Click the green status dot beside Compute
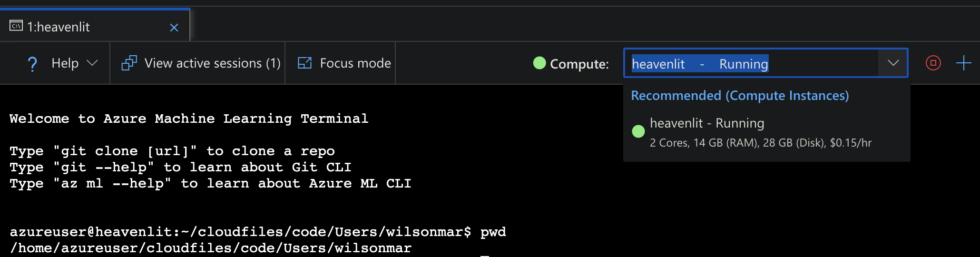This screenshot has width=980, height=257. click(539, 63)
